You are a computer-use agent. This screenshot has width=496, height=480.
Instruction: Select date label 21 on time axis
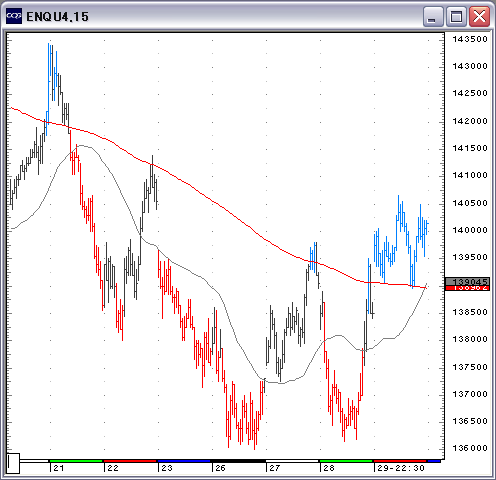click(x=59, y=468)
